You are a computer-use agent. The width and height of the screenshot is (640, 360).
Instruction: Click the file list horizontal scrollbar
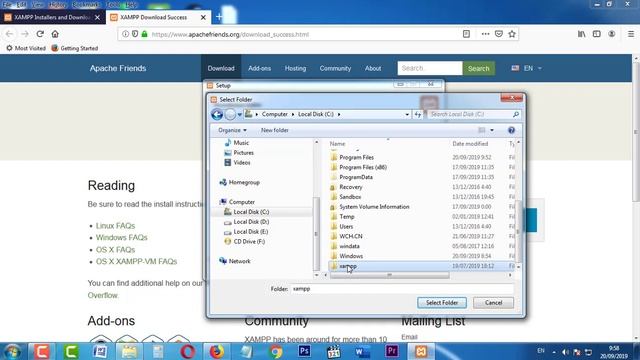pos(390,275)
